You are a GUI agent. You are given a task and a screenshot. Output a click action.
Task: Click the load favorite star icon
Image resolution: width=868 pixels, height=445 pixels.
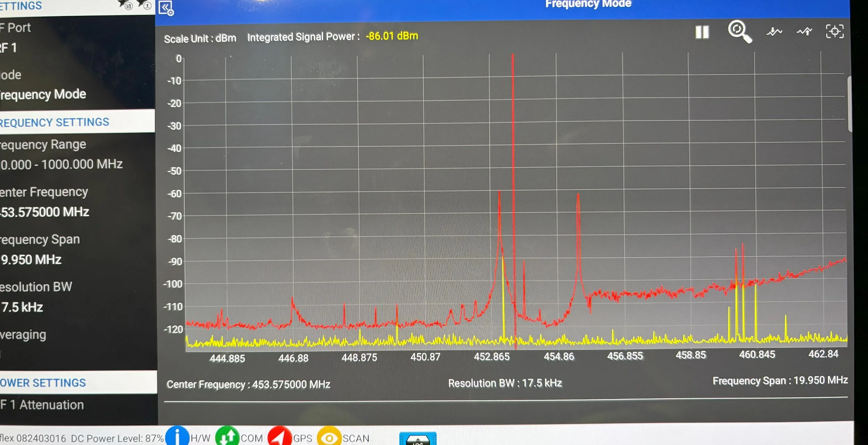point(145,5)
